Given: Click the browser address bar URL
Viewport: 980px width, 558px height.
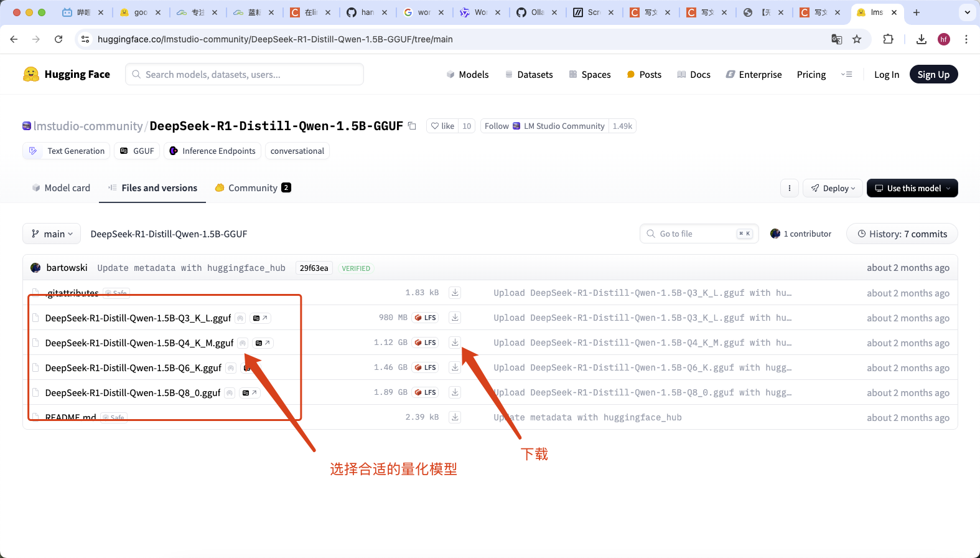Looking at the screenshot, I should click(x=275, y=39).
